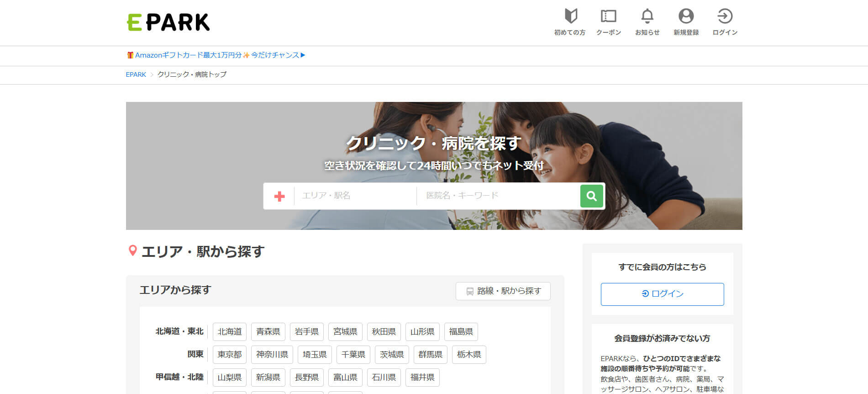Click the member login (ログイン) button in sidebar
Screen dimensions: 868x394
point(662,294)
